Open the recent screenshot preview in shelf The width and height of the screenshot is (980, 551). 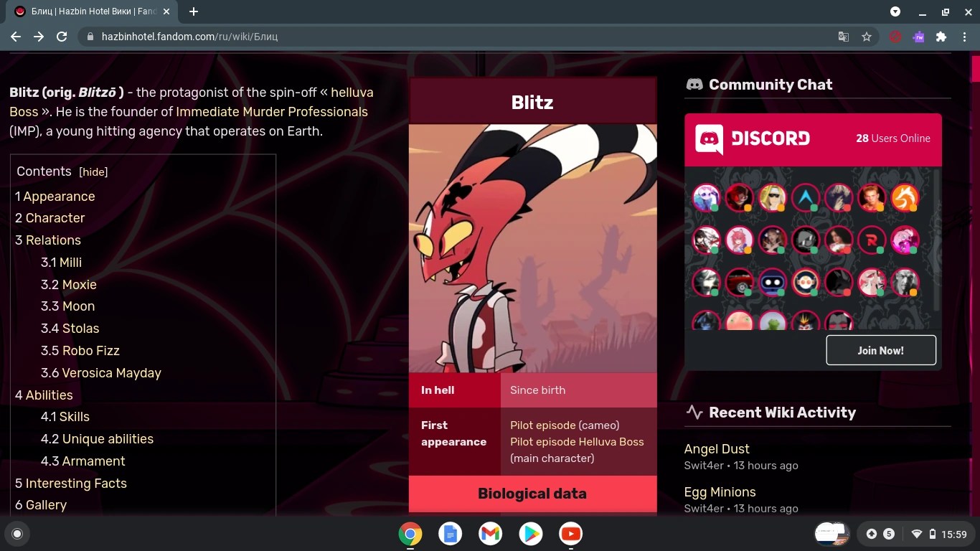pyautogui.click(x=832, y=534)
